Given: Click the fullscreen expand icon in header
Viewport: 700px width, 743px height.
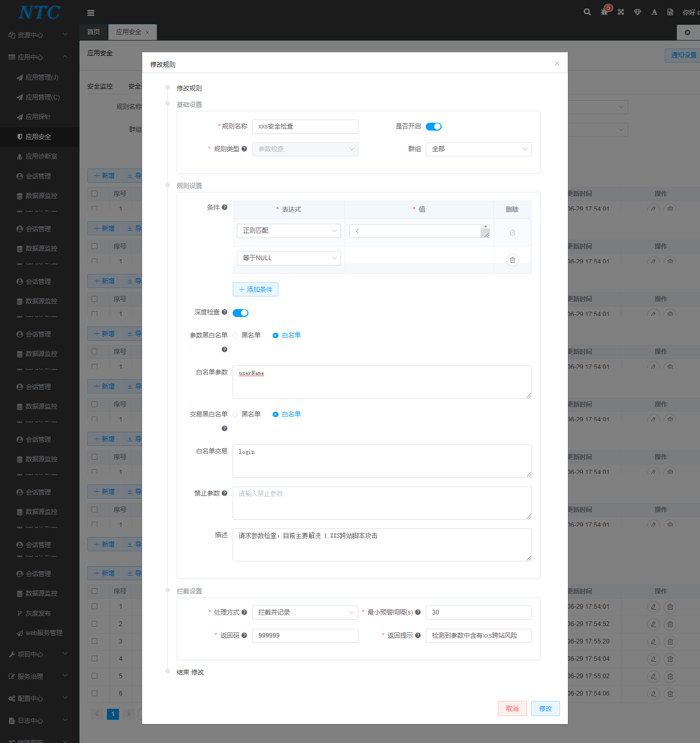Looking at the screenshot, I should tap(621, 12).
